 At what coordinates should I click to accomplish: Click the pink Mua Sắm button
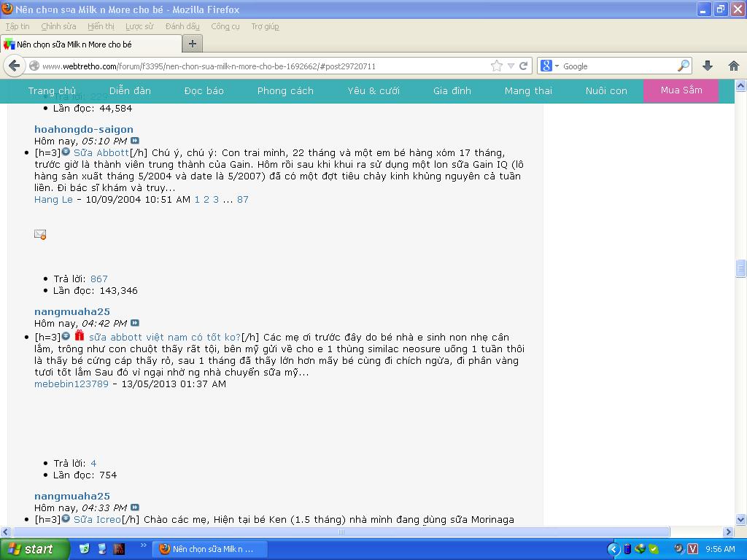pyautogui.click(x=681, y=90)
